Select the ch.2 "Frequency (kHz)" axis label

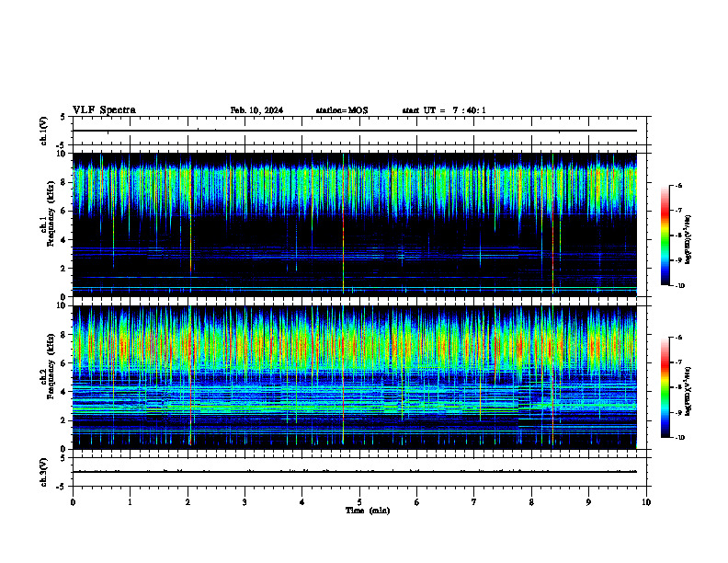point(51,365)
